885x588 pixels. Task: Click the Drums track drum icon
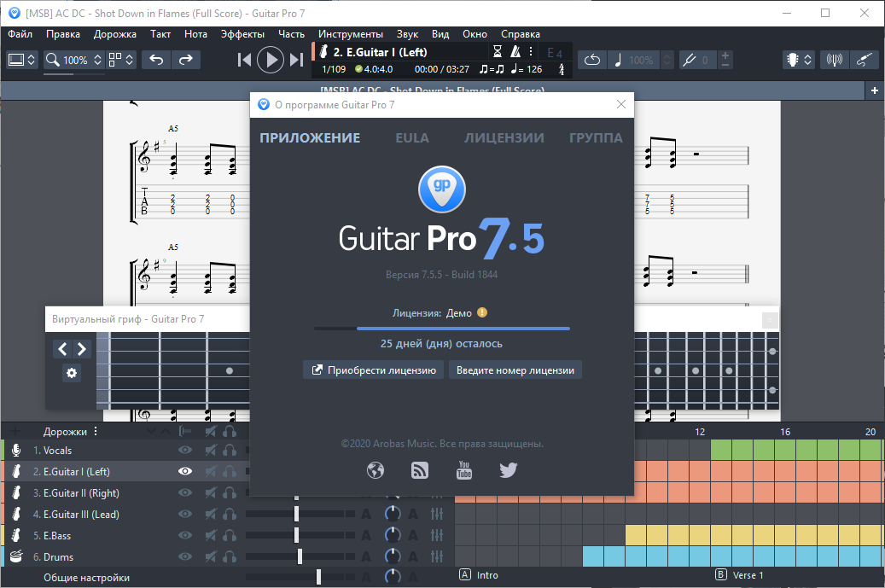(15, 556)
